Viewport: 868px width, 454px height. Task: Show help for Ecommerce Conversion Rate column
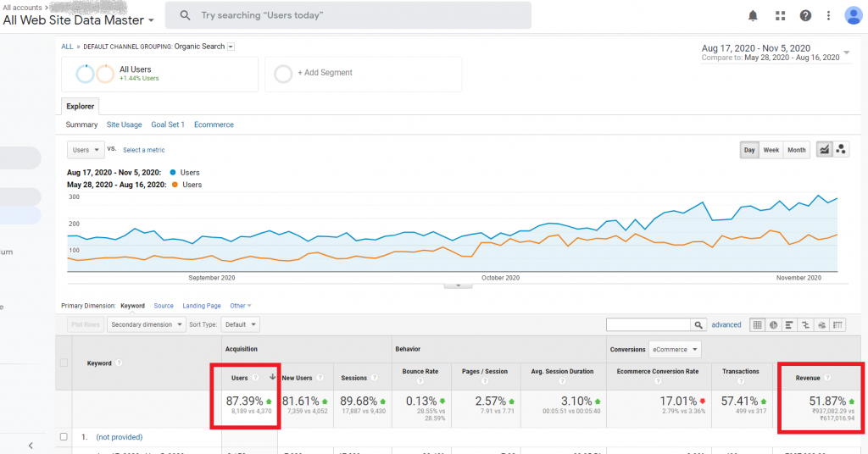658,381
